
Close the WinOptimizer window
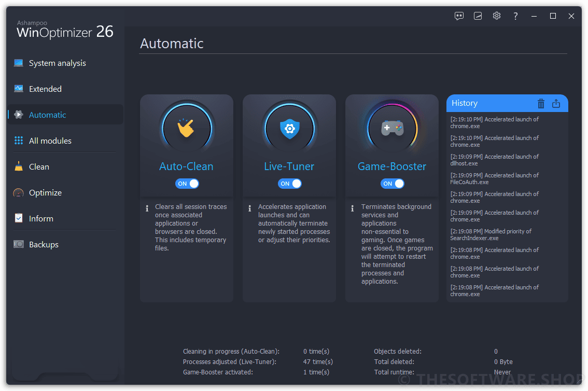571,16
